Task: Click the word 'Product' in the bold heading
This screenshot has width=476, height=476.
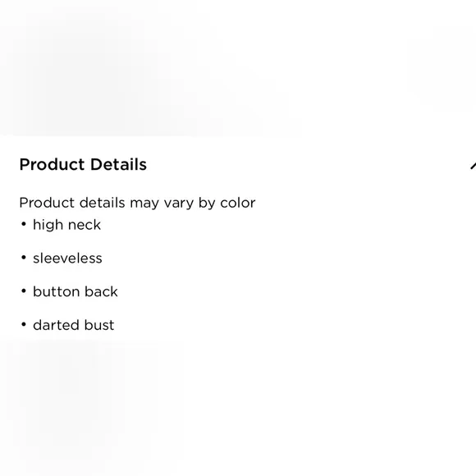Action: pos(52,164)
